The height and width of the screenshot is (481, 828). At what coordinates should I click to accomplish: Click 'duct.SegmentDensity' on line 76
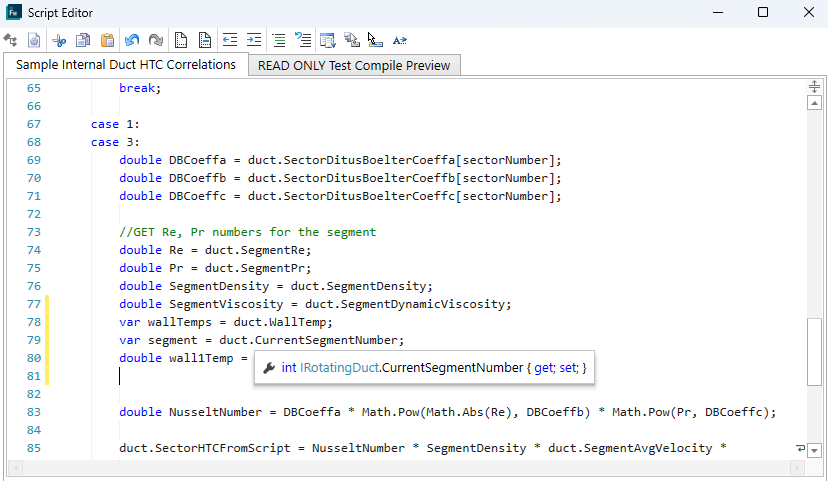coord(360,286)
